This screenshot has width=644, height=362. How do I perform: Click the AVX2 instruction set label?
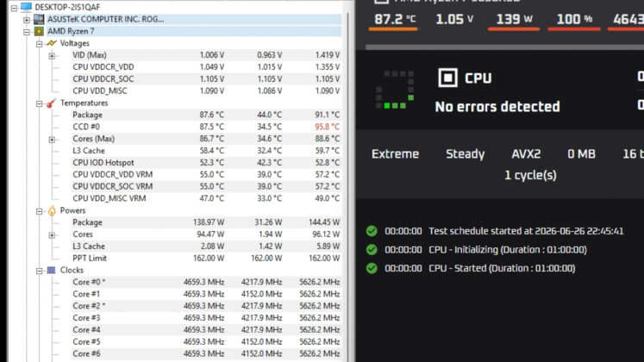click(x=526, y=154)
